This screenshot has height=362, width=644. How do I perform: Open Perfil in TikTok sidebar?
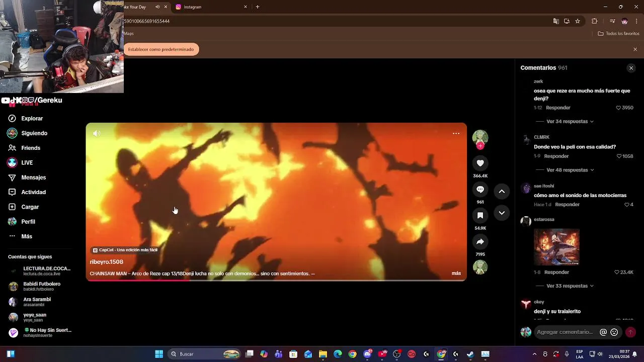pyautogui.click(x=28, y=222)
